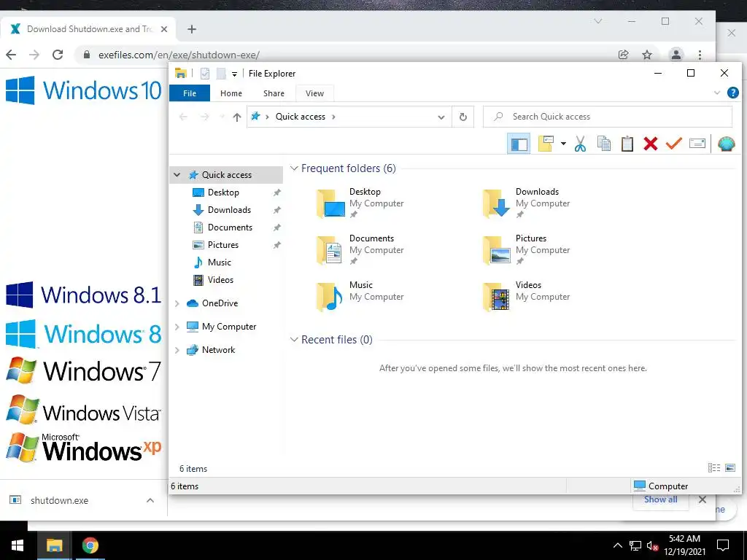This screenshot has height=560, width=747.
Task: Select the Documents frequent folder icon
Action: coord(330,250)
